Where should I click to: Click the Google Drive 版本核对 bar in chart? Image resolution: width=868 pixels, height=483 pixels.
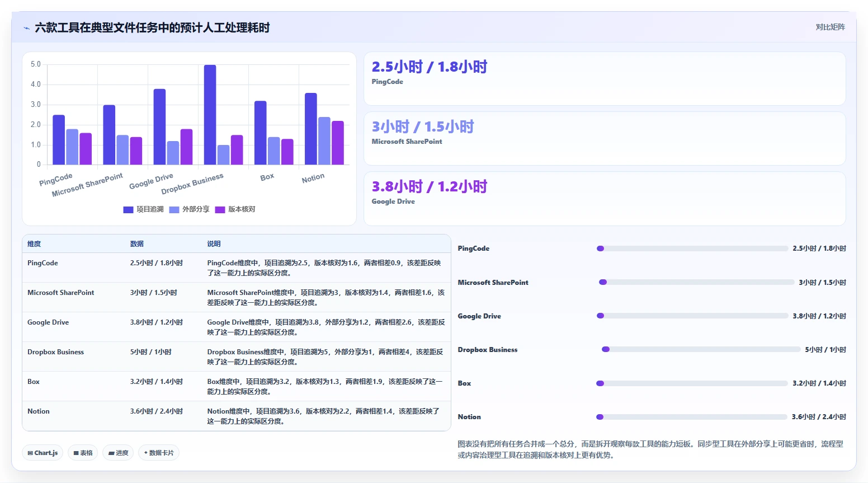click(x=186, y=147)
